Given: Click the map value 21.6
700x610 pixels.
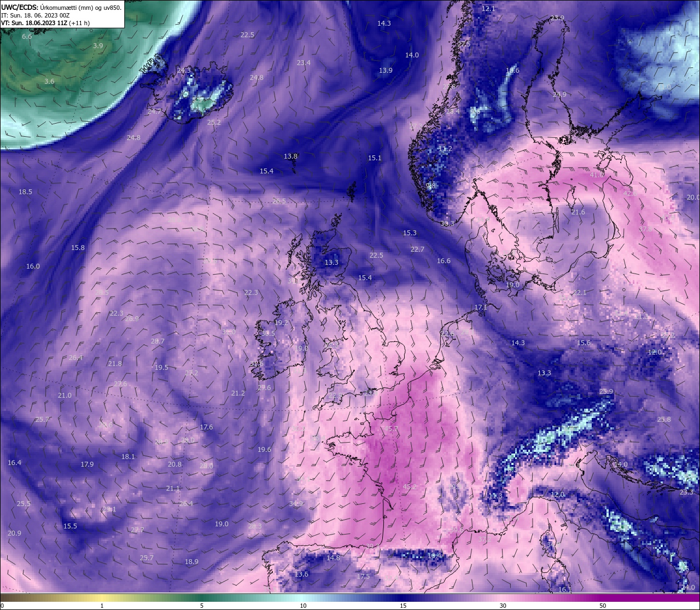Looking at the screenshot, I should tap(578, 212).
